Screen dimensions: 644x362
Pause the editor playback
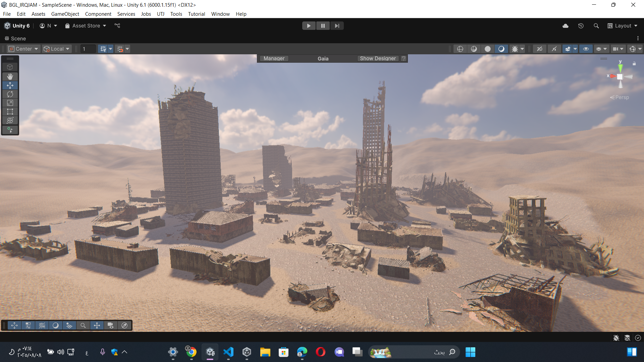coord(323,26)
